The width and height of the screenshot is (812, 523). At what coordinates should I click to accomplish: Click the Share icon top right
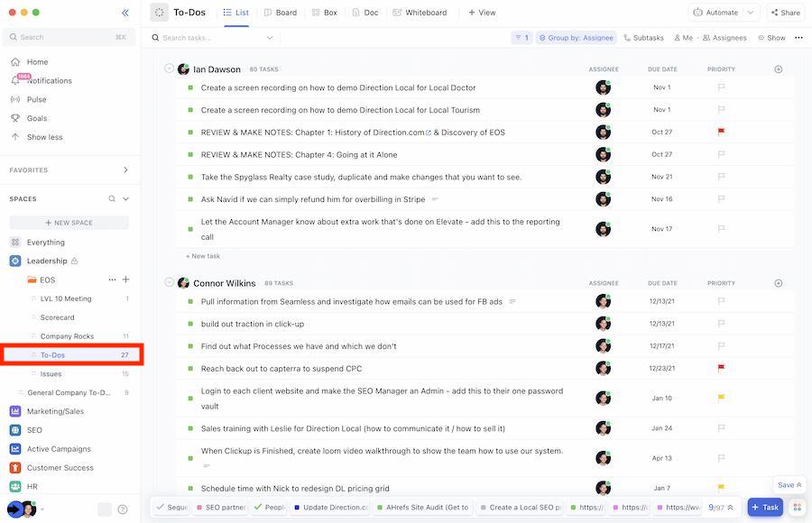[773, 11]
